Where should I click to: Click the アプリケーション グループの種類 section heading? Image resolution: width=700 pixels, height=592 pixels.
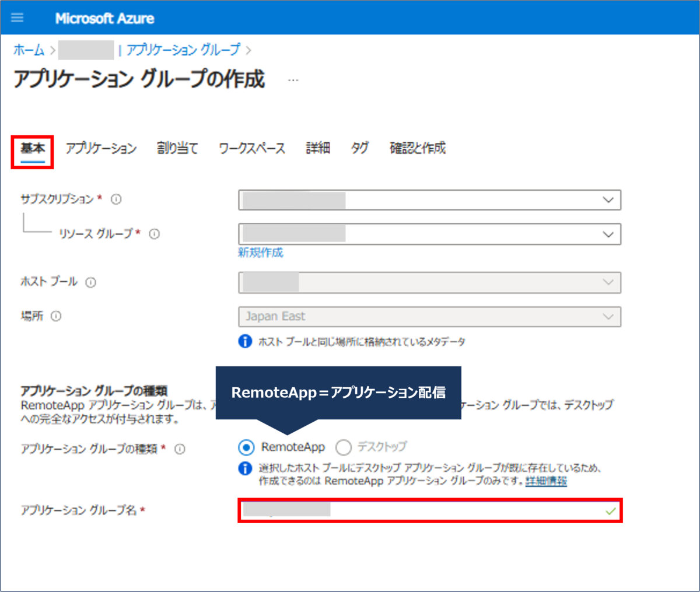(94, 391)
